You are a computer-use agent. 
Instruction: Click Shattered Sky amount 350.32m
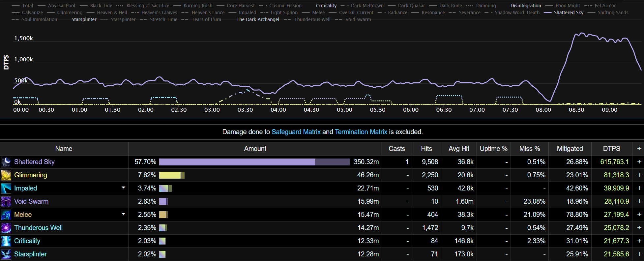point(366,162)
